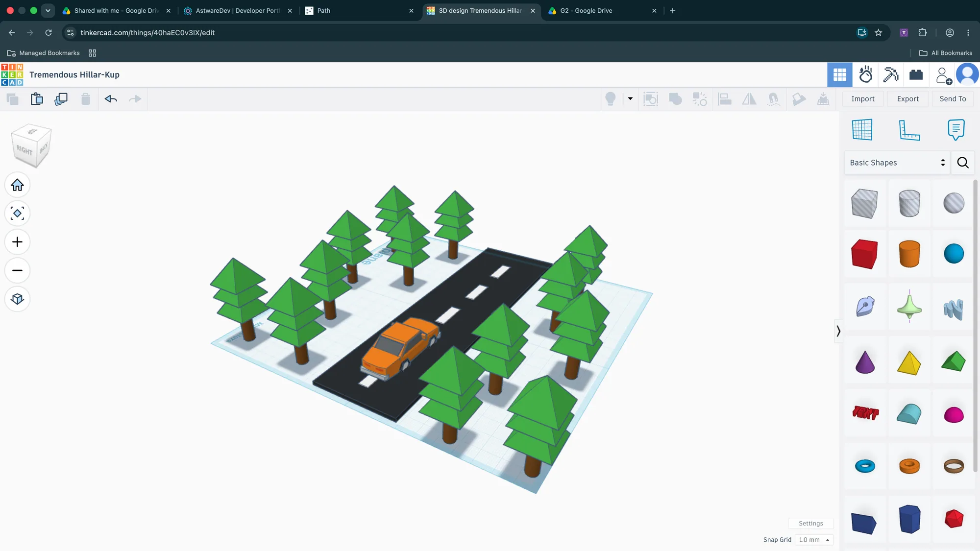
Task: Click the Duplicate and repeat icon
Action: [x=61, y=99]
